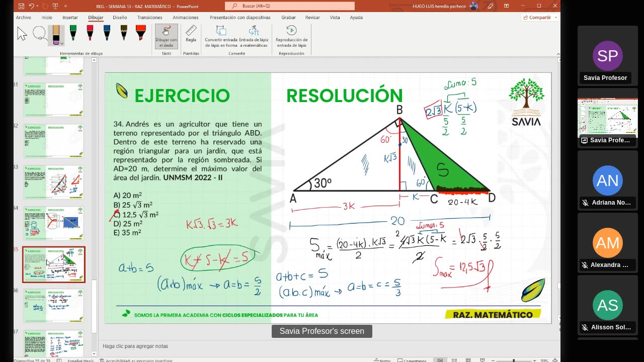
Task: Click Convertir entrada de lápiz en forma
Action: [x=221, y=36]
